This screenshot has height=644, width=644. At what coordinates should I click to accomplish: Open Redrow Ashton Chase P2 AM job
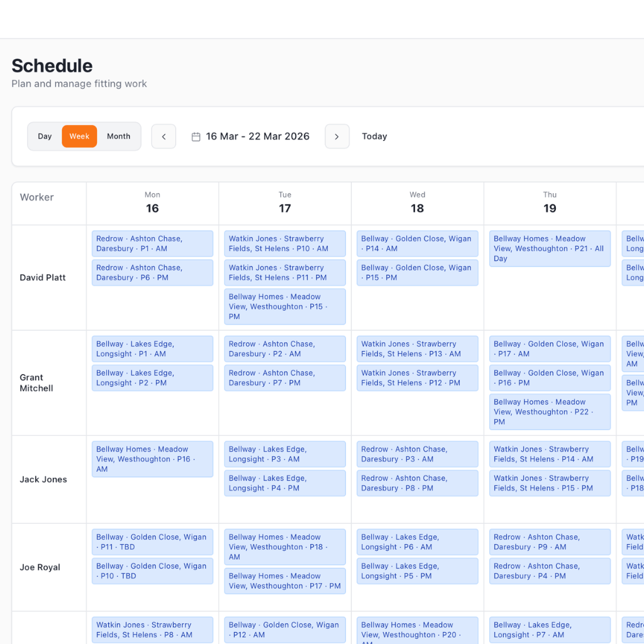[285, 348]
